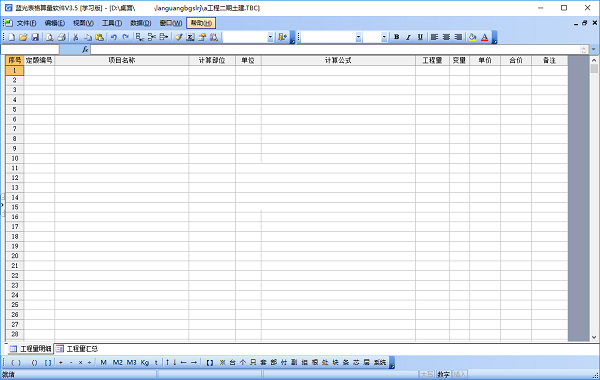Expand the formula bar dropdown arrow
600x380 pixels.
[x=593, y=49]
